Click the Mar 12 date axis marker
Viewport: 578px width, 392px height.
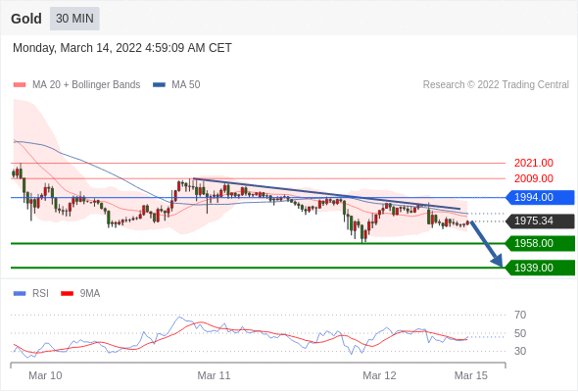point(379,375)
